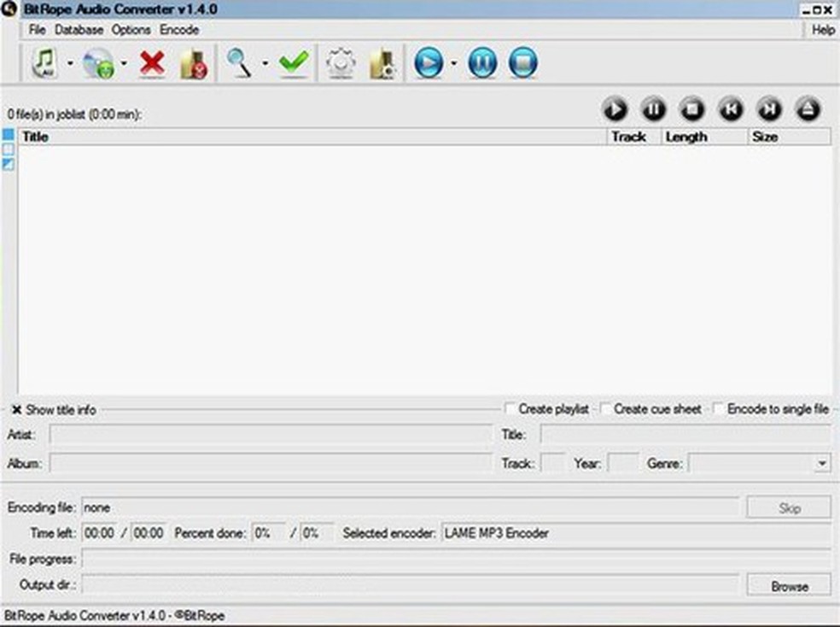Click the encoder configuration icon
The image size is (840, 627).
[382, 64]
